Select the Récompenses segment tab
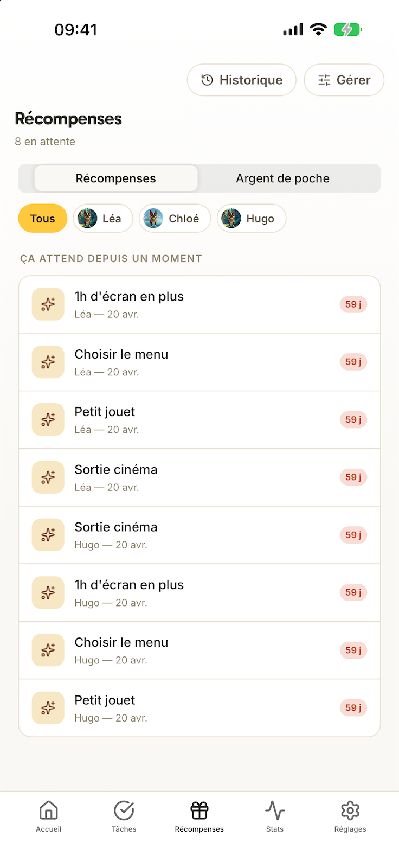 click(116, 178)
